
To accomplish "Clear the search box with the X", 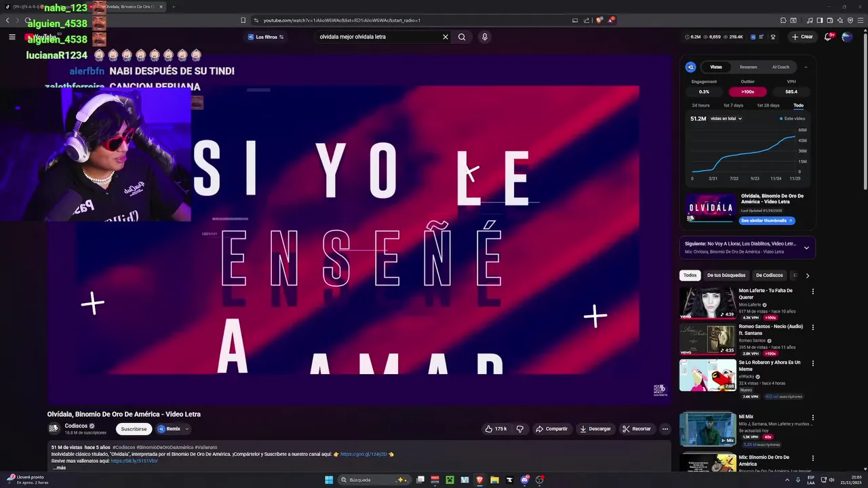I will coord(446,37).
